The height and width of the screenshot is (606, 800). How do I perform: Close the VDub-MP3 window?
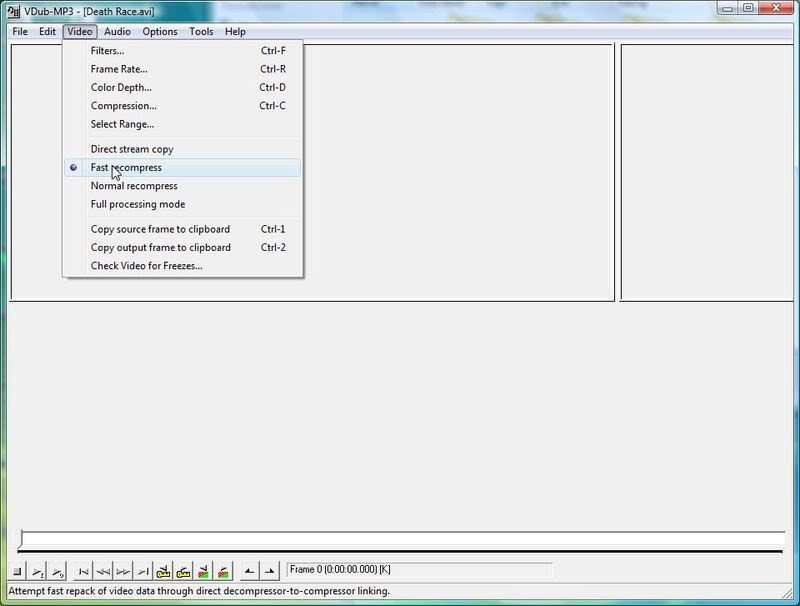click(x=776, y=8)
